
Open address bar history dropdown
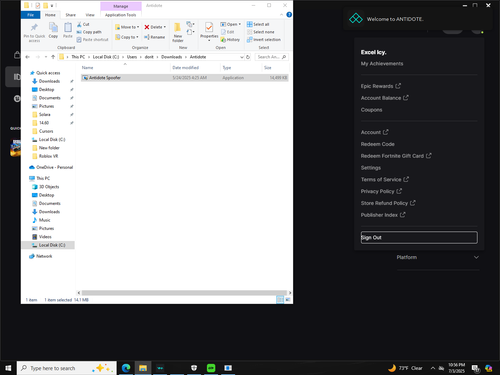click(242, 57)
